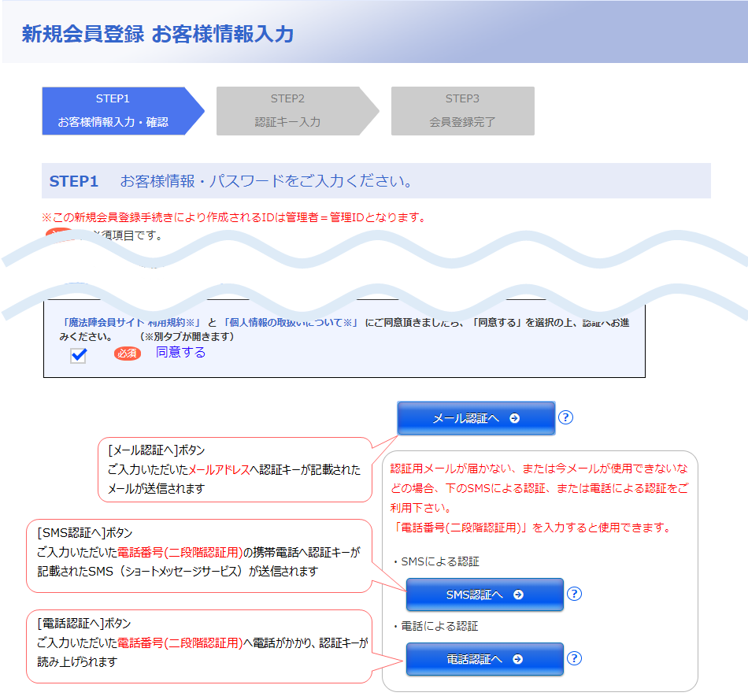Click the help icon beside 電話認証へ button
The height and width of the screenshot is (700, 748).
click(x=576, y=659)
